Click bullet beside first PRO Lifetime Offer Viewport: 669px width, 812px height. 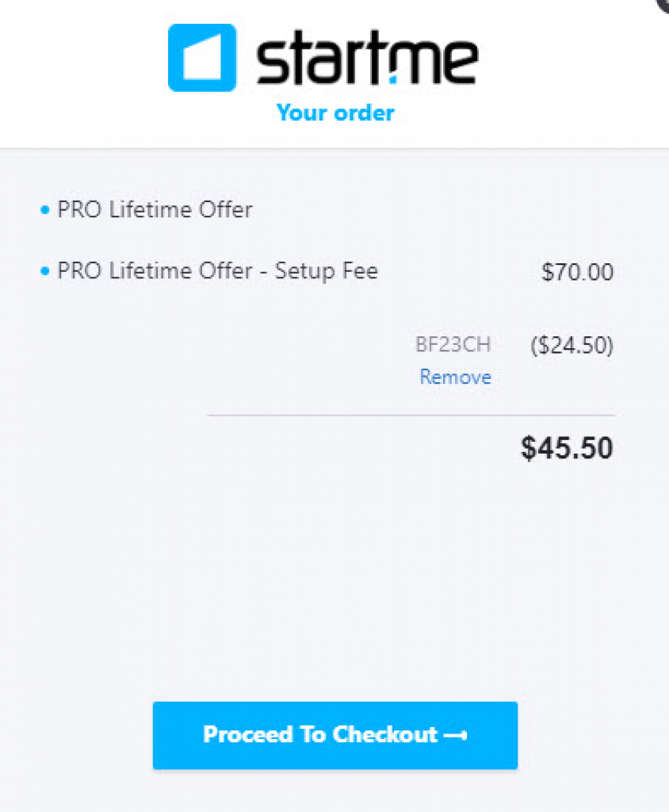tap(44, 211)
